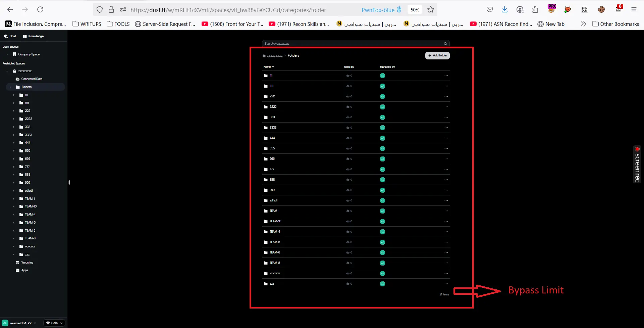This screenshot has height=328, width=644.
Task: Click the Add folder button
Action: [x=437, y=55]
